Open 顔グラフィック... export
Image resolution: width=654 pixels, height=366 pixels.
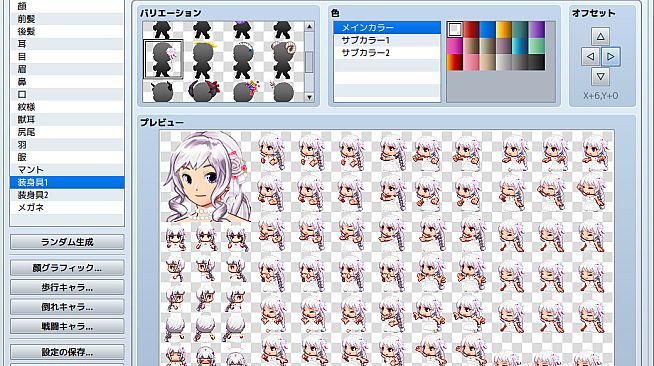tap(67, 268)
